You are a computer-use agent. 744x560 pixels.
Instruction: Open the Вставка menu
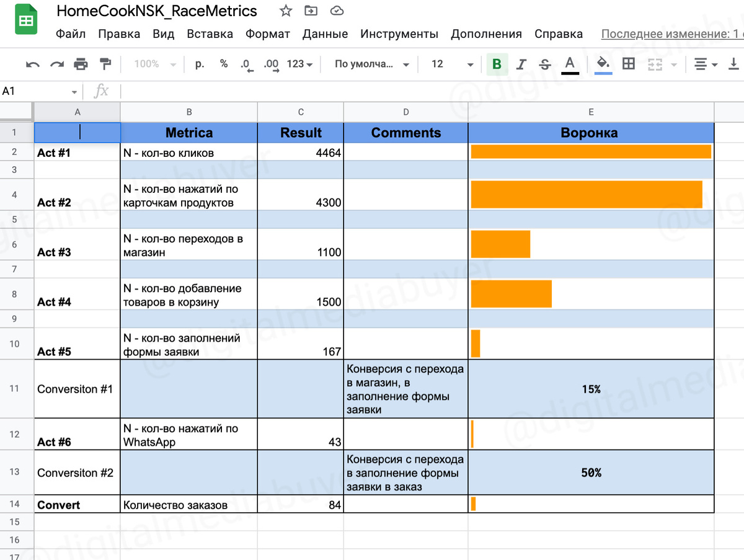coord(210,34)
